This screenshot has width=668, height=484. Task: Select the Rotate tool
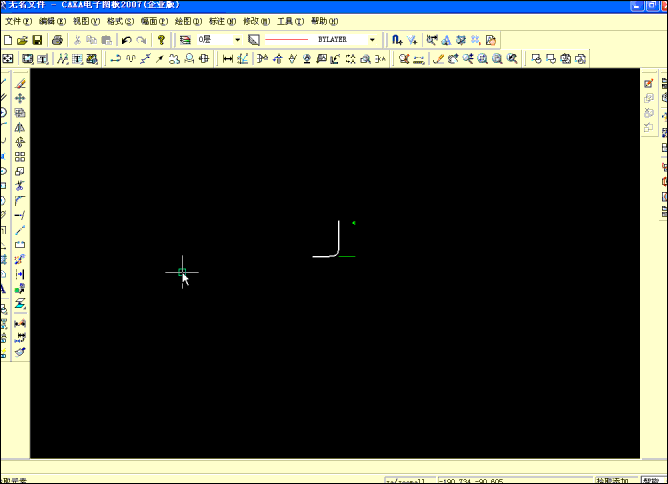tap(20, 142)
